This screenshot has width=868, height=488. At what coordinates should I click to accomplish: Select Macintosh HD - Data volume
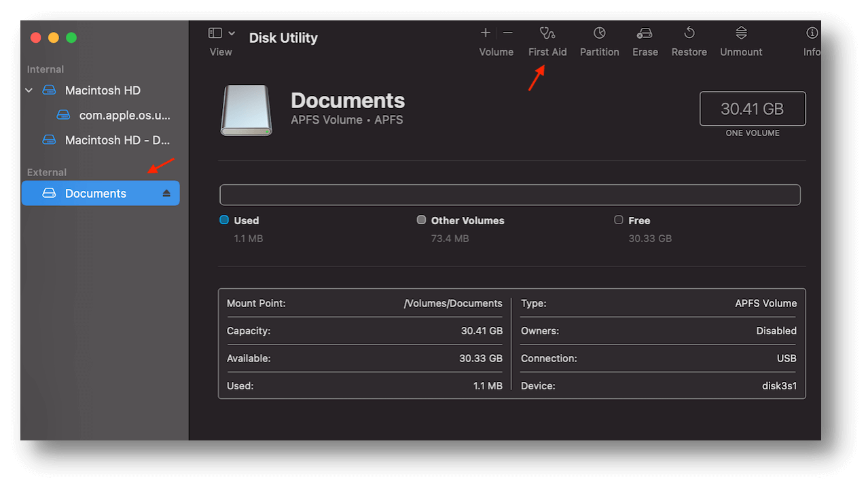(117, 140)
